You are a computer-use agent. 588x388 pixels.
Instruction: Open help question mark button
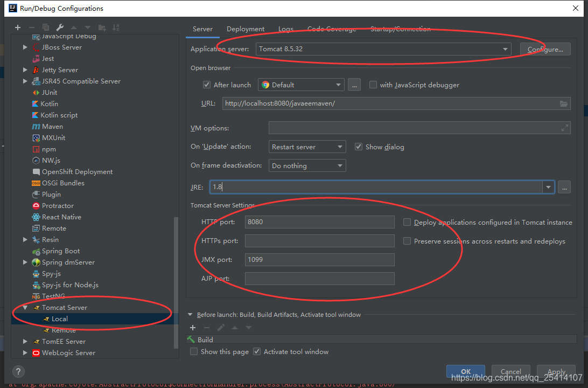point(18,371)
